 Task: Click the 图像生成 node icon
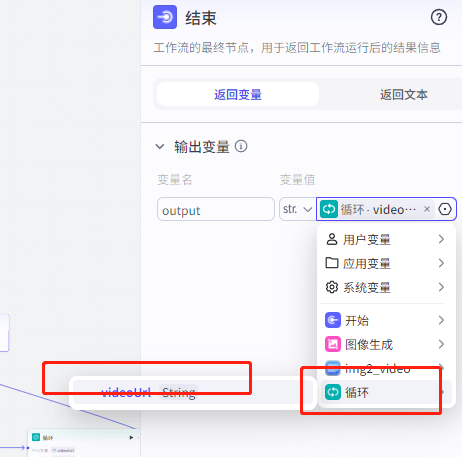tap(333, 344)
